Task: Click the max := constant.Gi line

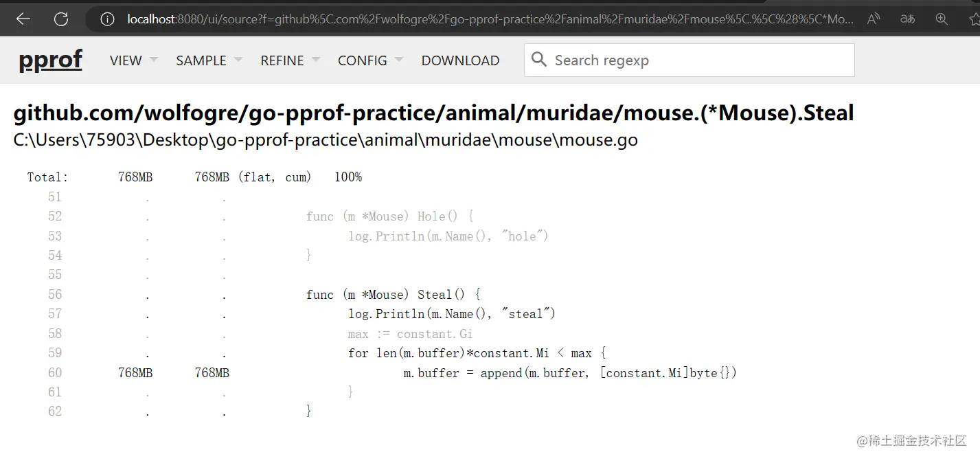Action: click(x=410, y=334)
